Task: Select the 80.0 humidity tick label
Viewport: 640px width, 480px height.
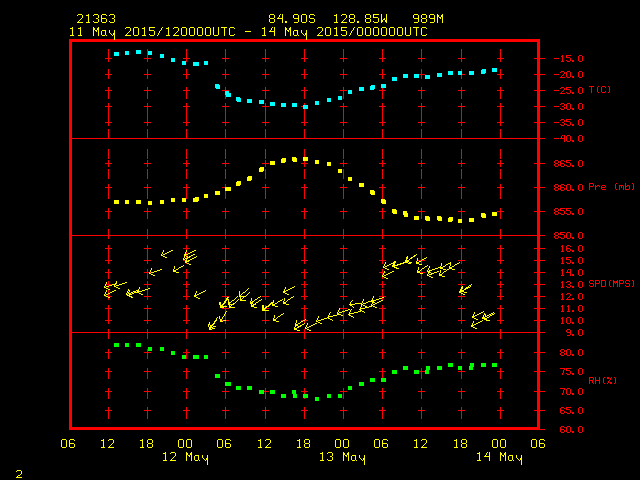Action: pyautogui.click(x=571, y=353)
